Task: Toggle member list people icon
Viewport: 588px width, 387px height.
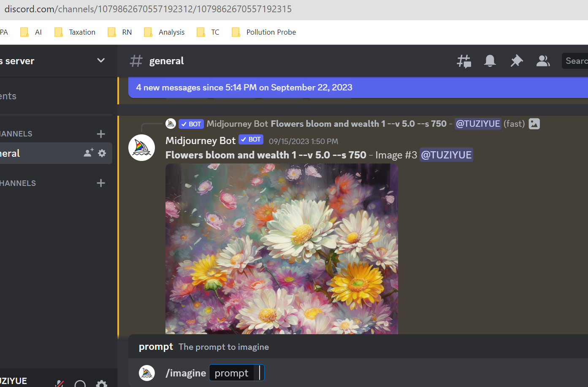Action: (x=543, y=61)
